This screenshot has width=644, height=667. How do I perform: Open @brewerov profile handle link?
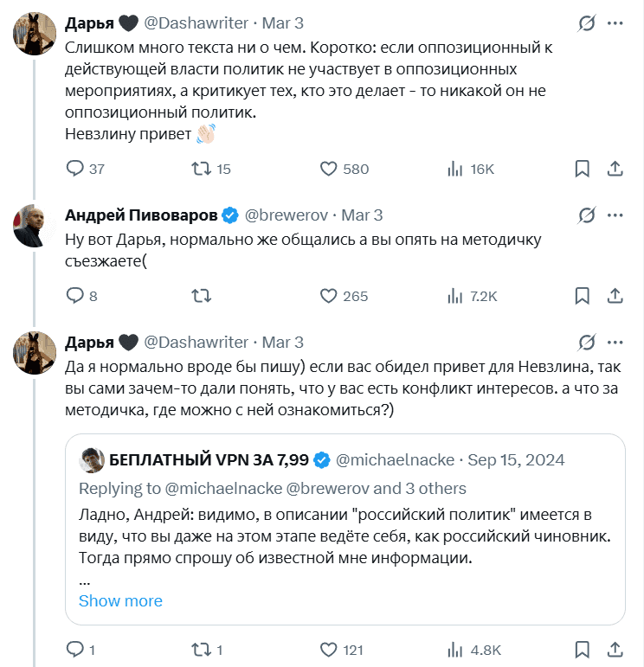pos(286,215)
